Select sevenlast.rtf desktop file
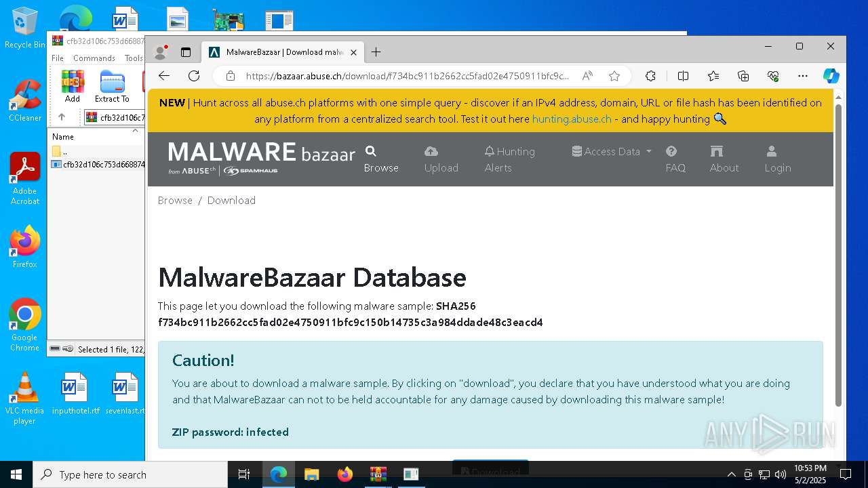Viewport: 868px width, 488px height. coord(125,393)
